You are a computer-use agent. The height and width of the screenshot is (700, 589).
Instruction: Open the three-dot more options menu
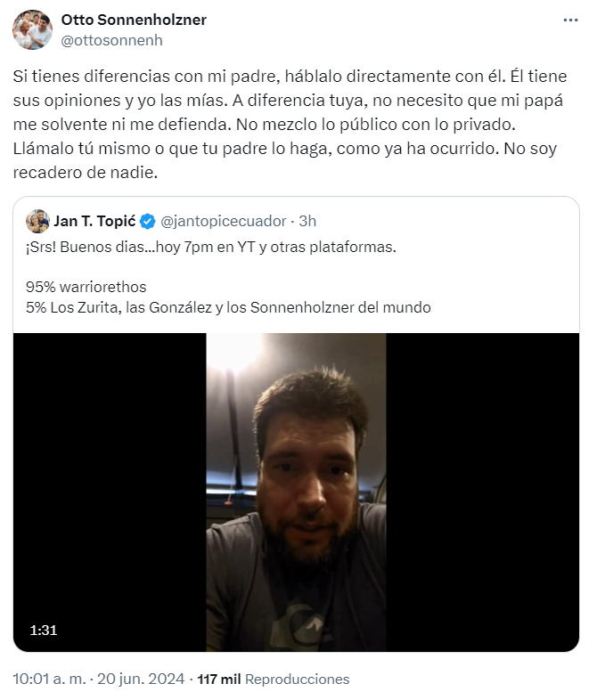coord(570,20)
